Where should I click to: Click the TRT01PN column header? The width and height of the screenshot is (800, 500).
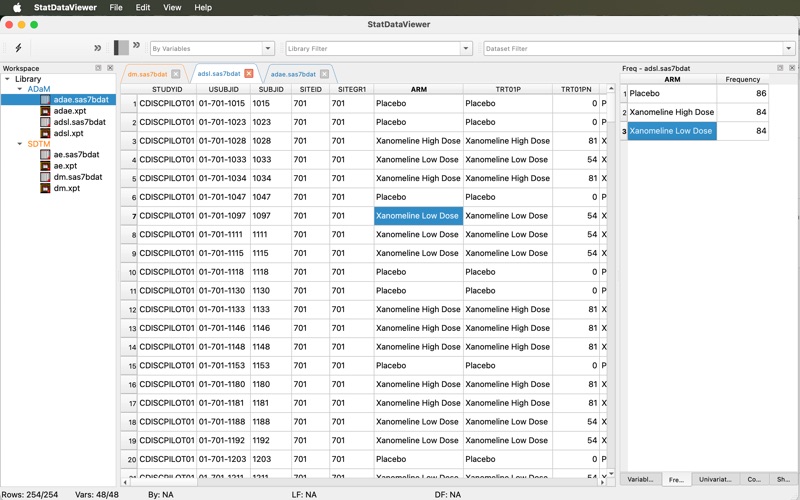tap(576, 89)
